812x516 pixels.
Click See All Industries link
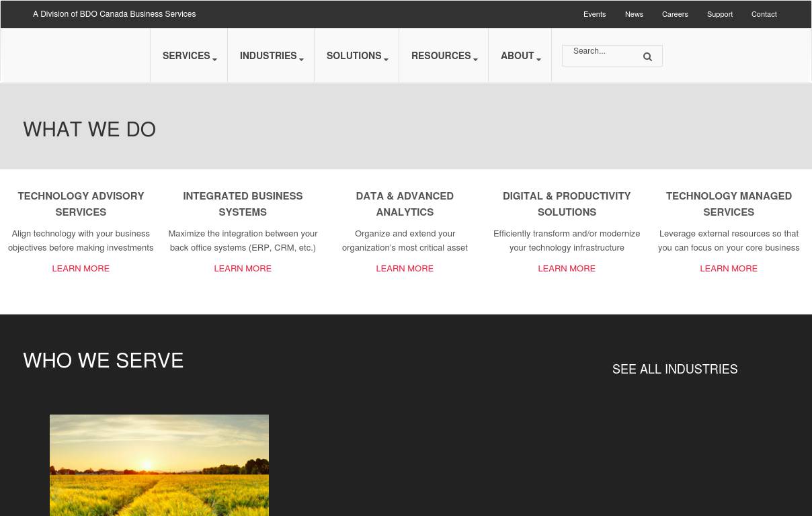click(x=675, y=370)
